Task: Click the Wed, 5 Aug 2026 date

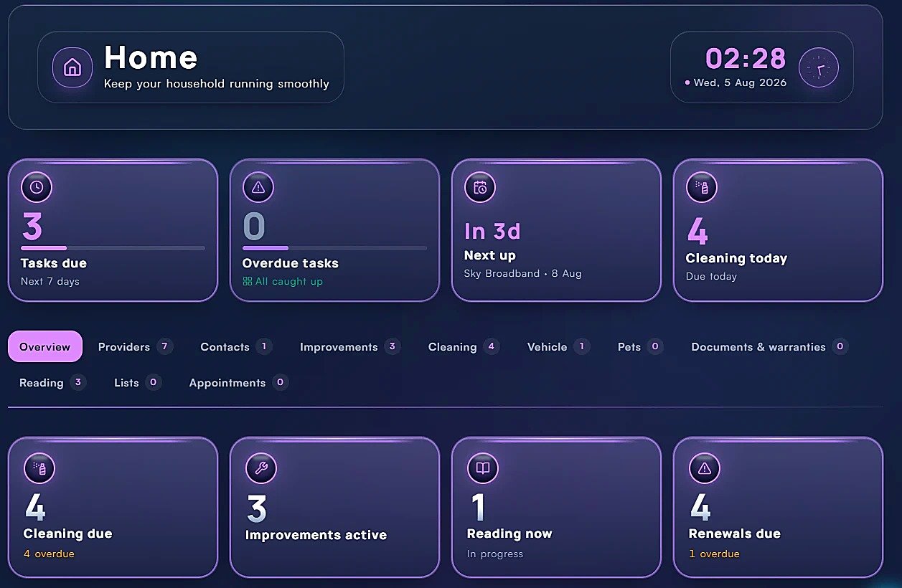Action: click(740, 83)
